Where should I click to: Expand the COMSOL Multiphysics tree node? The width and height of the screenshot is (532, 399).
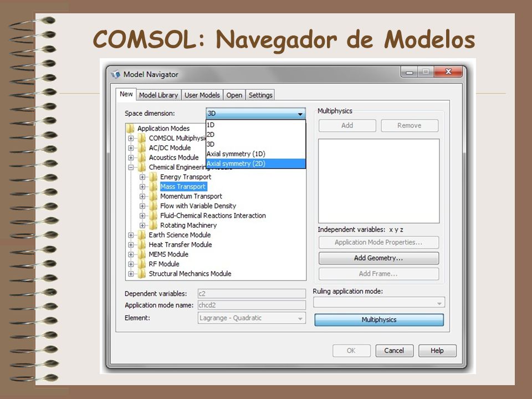131,139
